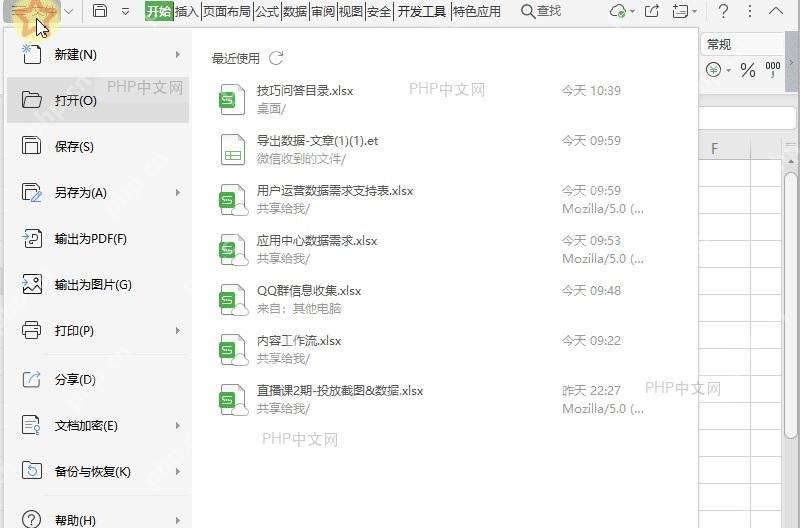The width and height of the screenshot is (800, 528).
Task: Click the cloud spreadsheet icon of 内容工作流.xlsx
Action: tap(233, 350)
